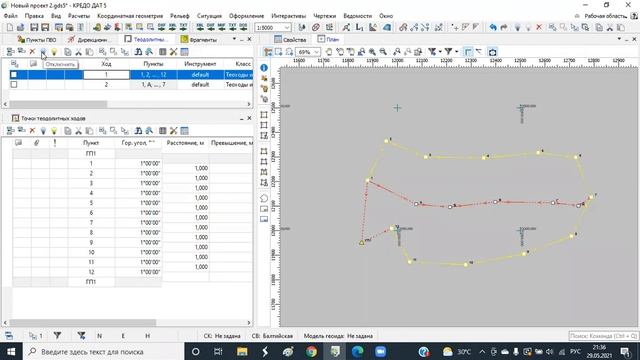
Task: Switch to the Фрагменты tab
Action: [x=199, y=40]
